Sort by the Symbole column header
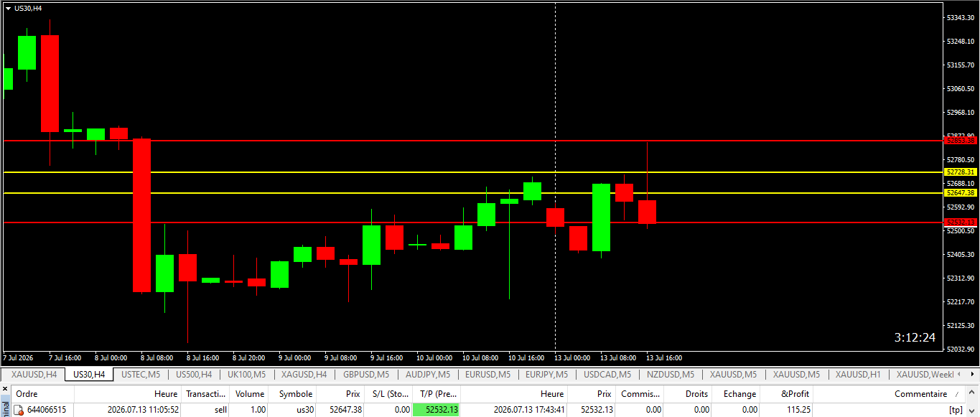Screen dimensions: 980x417 [x=296, y=394]
